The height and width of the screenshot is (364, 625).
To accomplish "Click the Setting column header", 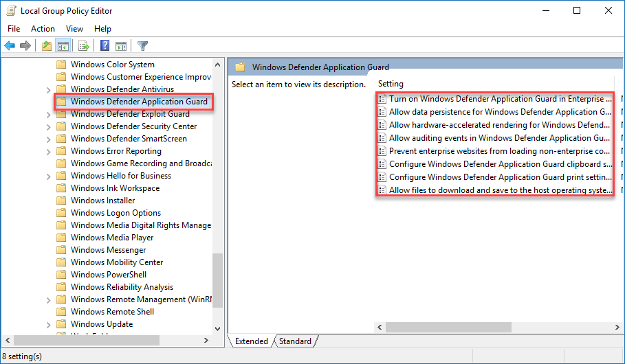I will [391, 84].
